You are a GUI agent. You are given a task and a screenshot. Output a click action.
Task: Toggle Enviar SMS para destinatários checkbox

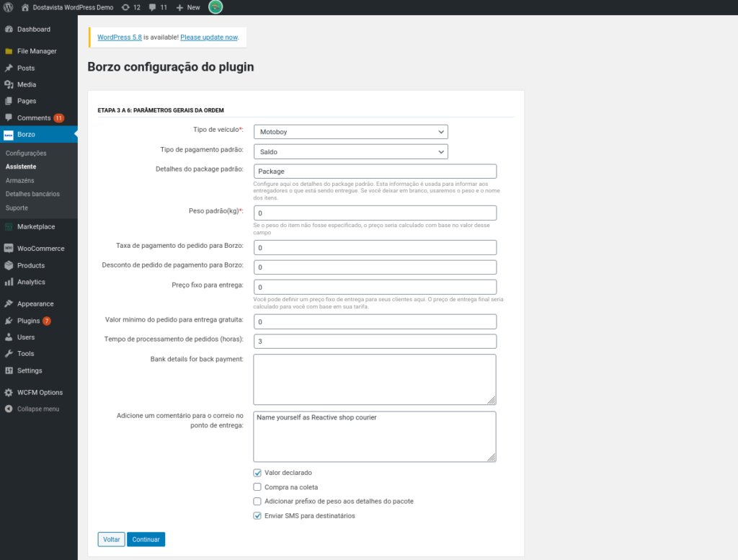257,516
